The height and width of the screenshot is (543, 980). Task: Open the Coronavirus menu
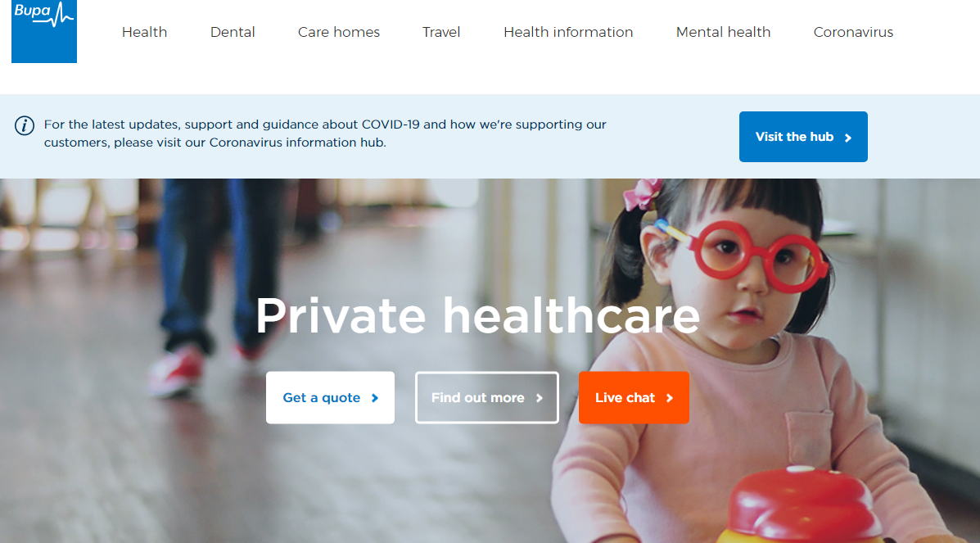pos(853,32)
